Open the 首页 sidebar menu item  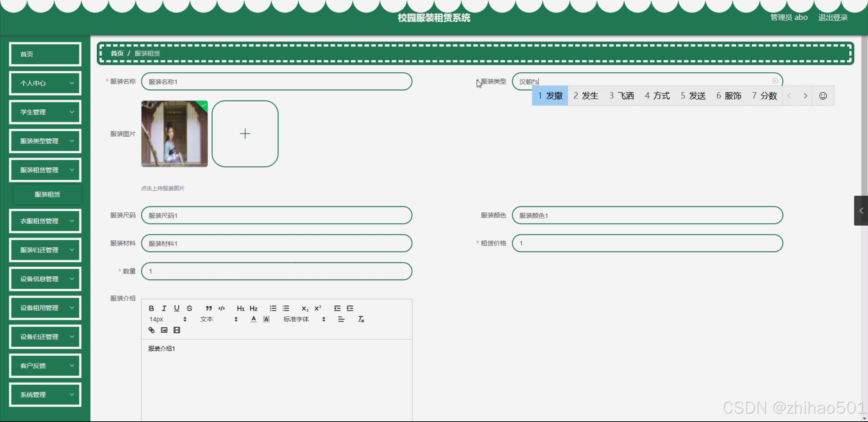pos(45,54)
